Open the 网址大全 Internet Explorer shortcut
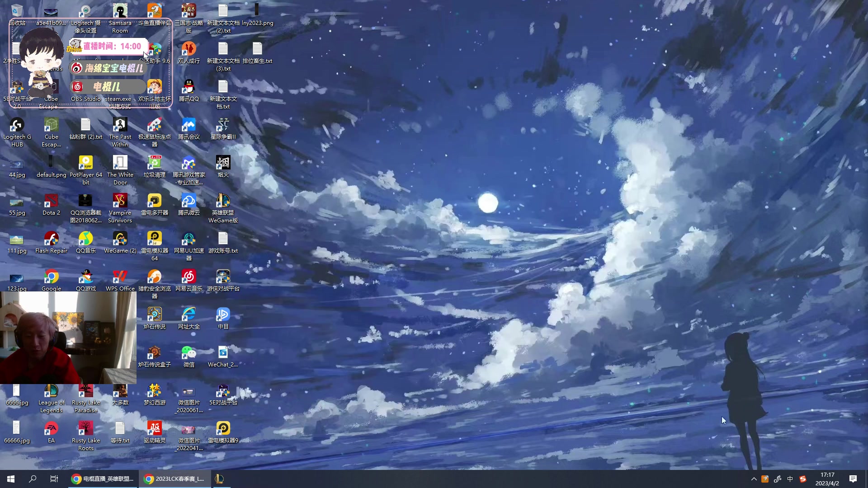Screen dimensions: 868x488 189,318
